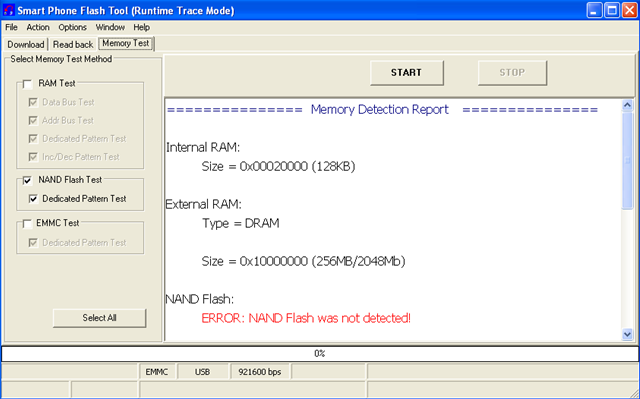Select the Memory Test tab
This screenshot has height=399, width=640.
[126, 43]
